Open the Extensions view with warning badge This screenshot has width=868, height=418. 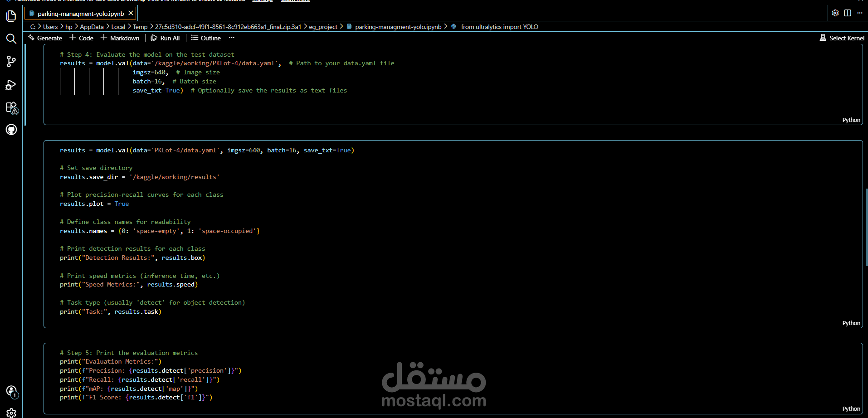click(x=11, y=107)
